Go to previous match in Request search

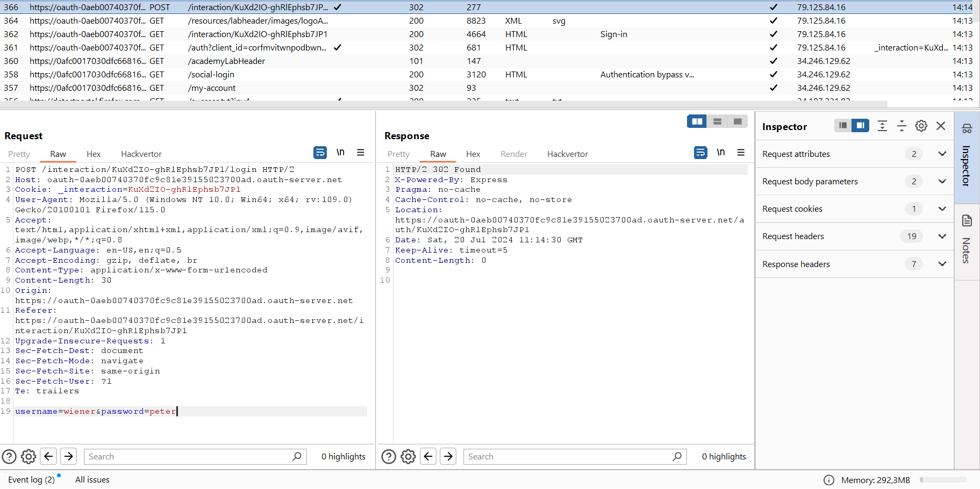(x=48, y=457)
